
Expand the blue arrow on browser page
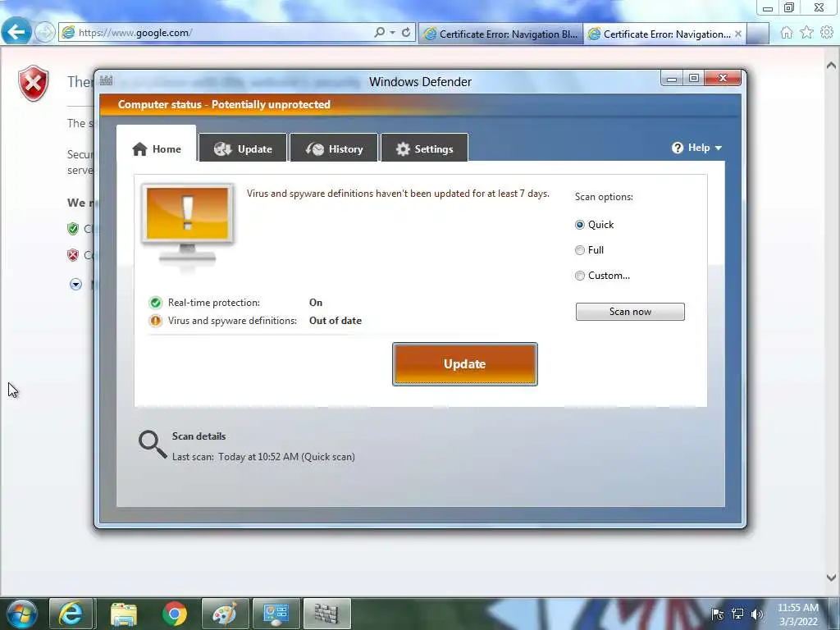(x=75, y=285)
